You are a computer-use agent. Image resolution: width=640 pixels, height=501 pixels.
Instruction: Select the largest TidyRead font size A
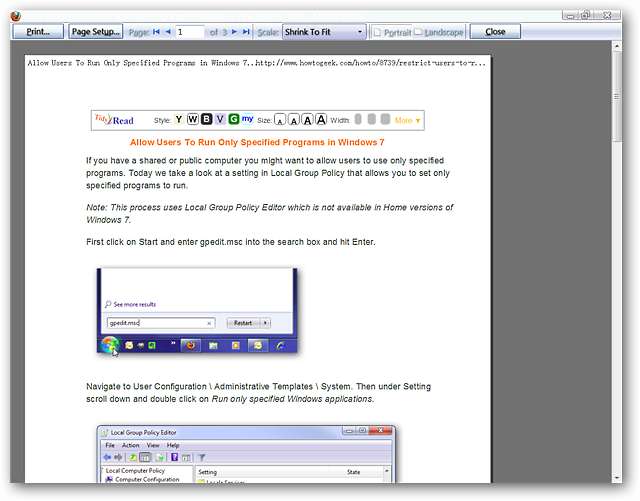(321, 119)
